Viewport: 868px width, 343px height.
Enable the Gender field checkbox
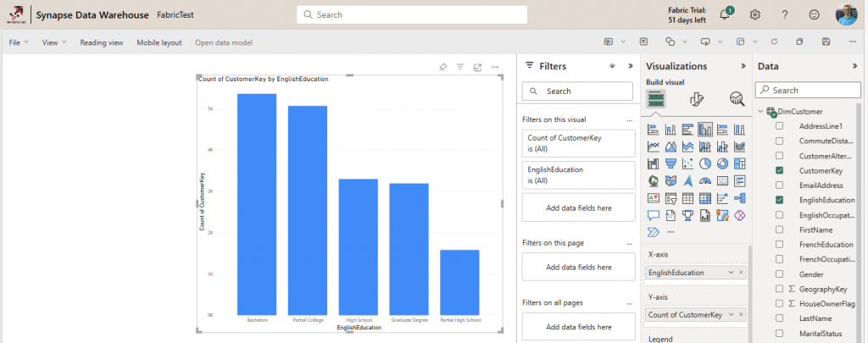click(x=779, y=274)
